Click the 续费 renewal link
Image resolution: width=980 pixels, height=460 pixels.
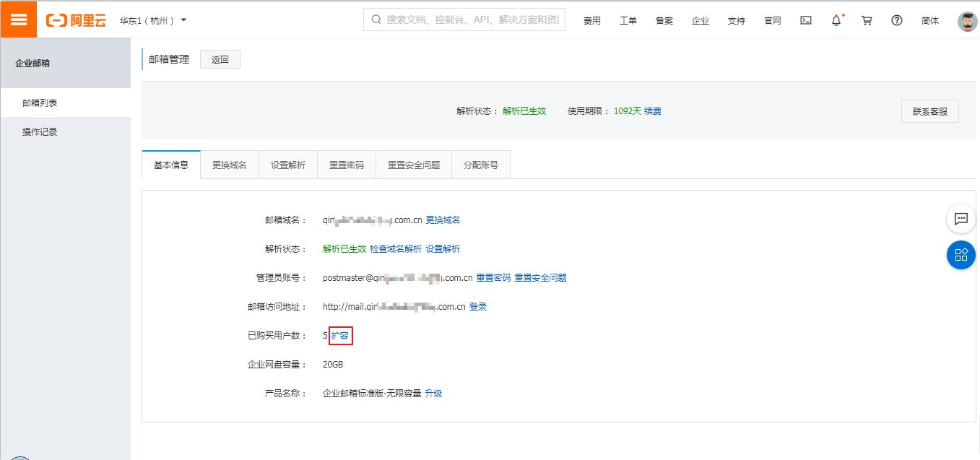click(653, 111)
